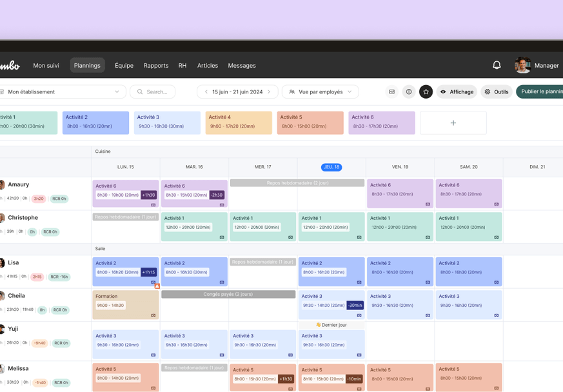The width and height of the screenshot is (563, 392).
Task: Click the message envelope icon in toolbar
Action: pos(391,92)
